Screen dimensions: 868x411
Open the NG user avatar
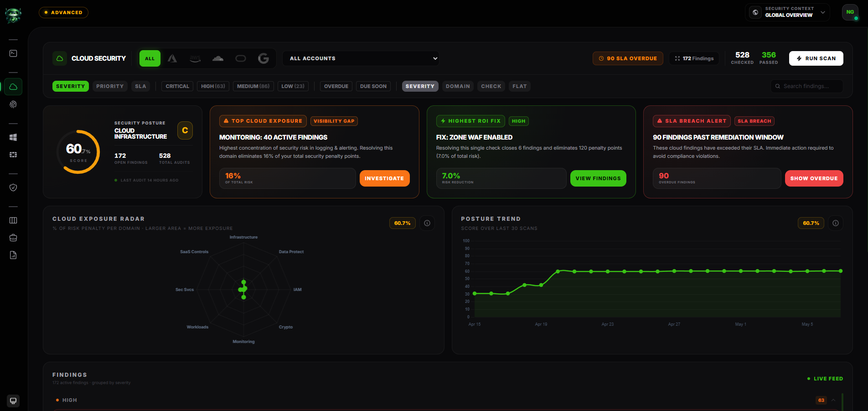point(850,12)
